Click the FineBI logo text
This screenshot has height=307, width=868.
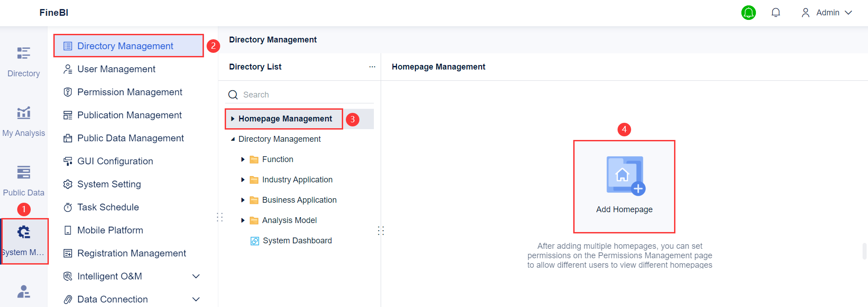pos(54,13)
